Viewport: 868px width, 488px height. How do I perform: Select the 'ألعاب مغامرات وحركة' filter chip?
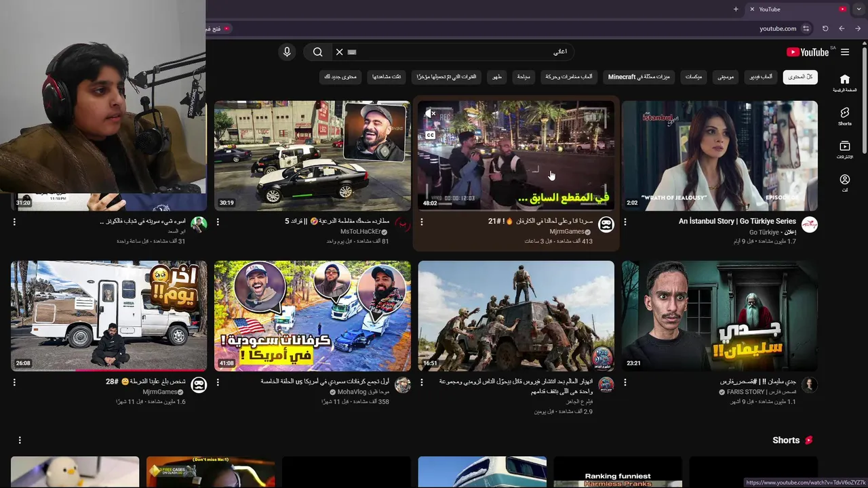(570, 77)
